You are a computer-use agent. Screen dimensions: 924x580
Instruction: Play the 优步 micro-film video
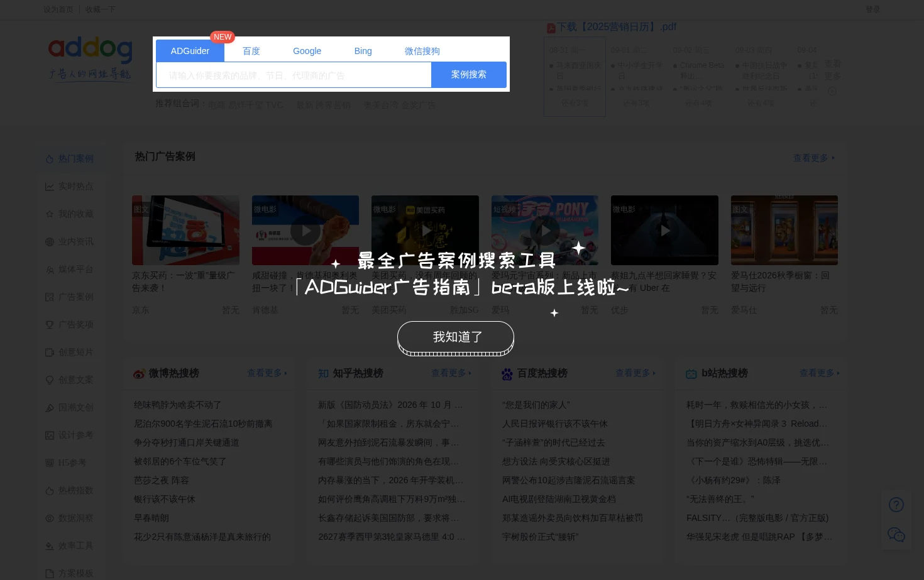[x=664, y=231]
